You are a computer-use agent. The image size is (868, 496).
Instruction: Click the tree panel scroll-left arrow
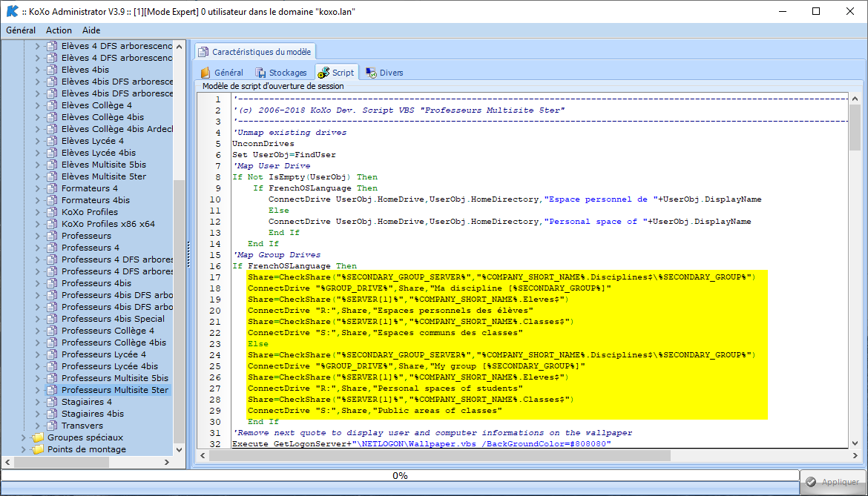pyautogui.click(x=7, y=462)
